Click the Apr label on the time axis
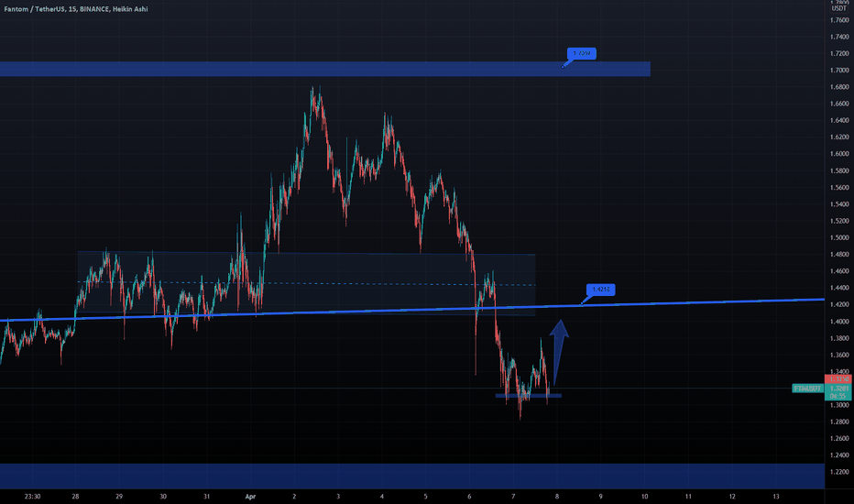The height and width of the screenshot is (504, 854). (x=250, y=497)
